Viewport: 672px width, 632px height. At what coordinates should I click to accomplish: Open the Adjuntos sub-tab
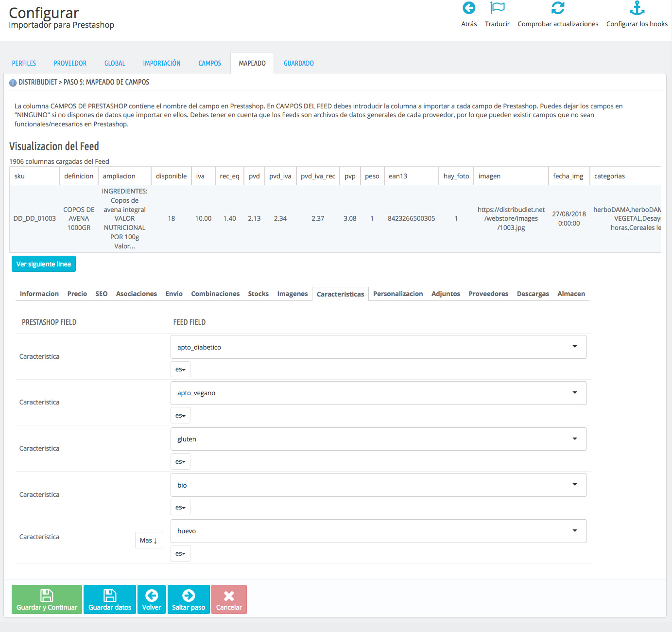click(446, 294)
